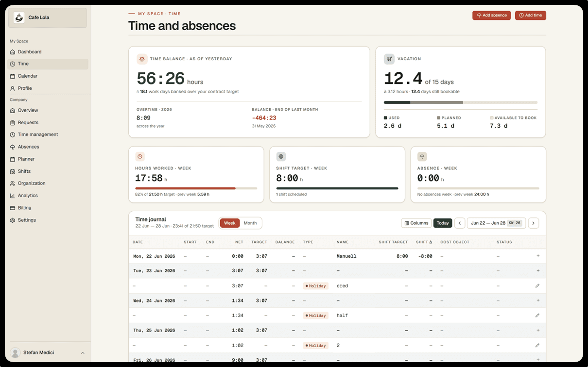Click the vacation days progress bar

[x=461, y=102]
